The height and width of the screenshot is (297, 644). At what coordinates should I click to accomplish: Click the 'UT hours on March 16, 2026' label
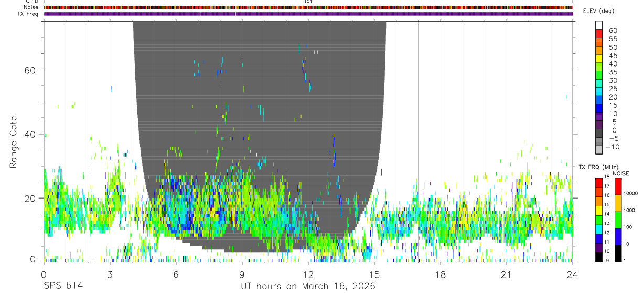pyautogui.click(x=308, y=287)
